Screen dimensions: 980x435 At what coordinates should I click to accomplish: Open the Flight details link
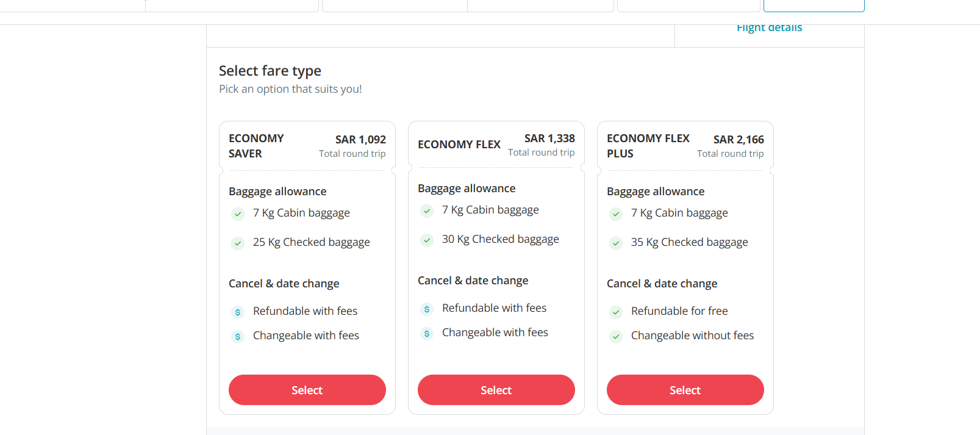[769, 28]
